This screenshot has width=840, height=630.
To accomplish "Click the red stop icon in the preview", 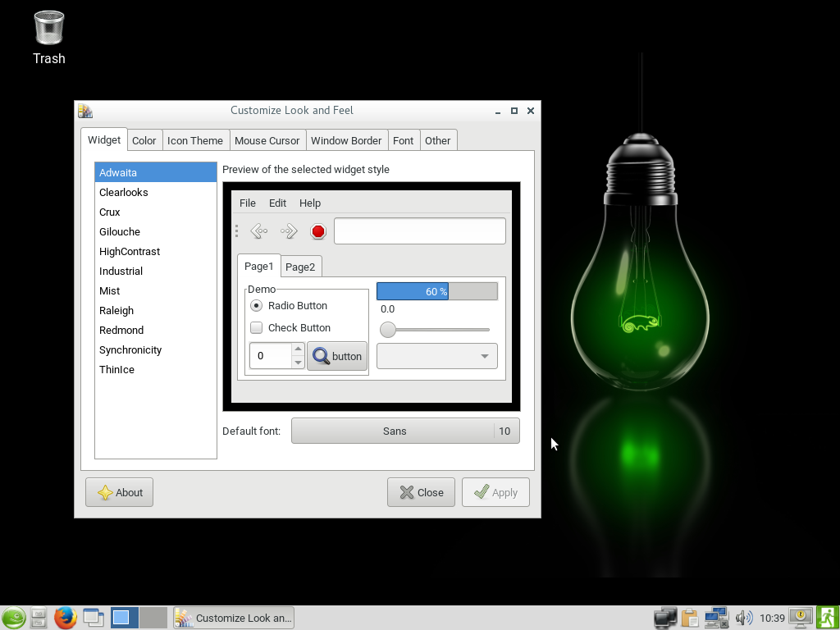I will click(x=318, y=231).
